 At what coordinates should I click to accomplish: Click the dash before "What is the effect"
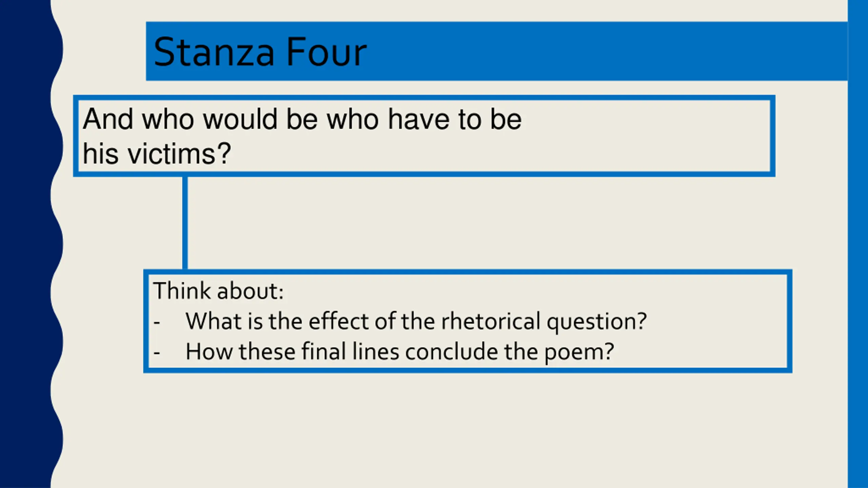[x=157, y=322]
